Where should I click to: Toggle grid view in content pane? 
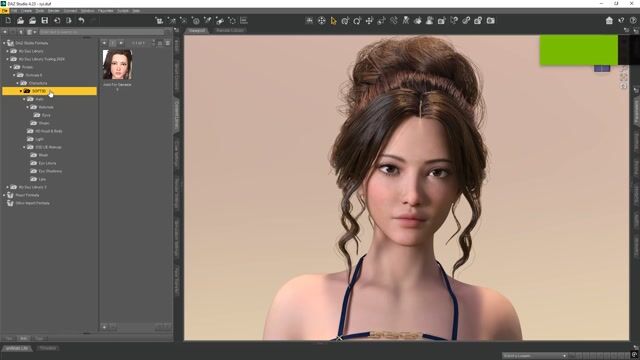(x=160, y=43)
